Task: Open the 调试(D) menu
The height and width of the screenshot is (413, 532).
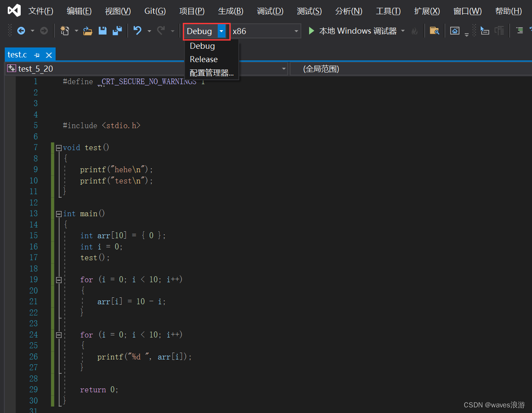Action: (270, 11)
